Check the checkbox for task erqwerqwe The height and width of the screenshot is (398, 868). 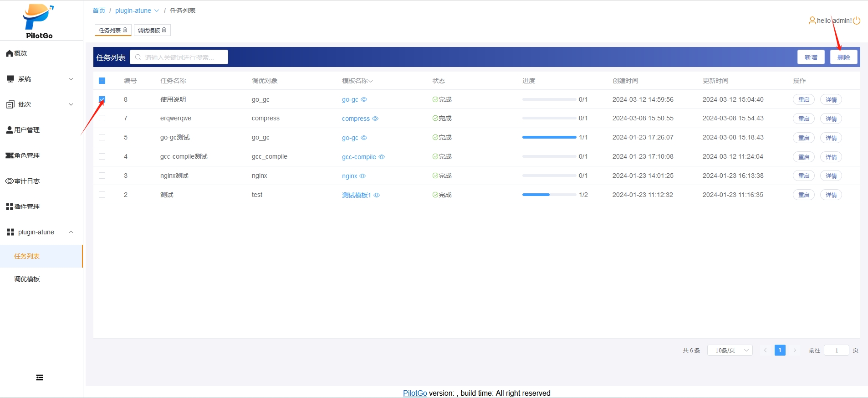pyautogui.click(x=102, y=118)
